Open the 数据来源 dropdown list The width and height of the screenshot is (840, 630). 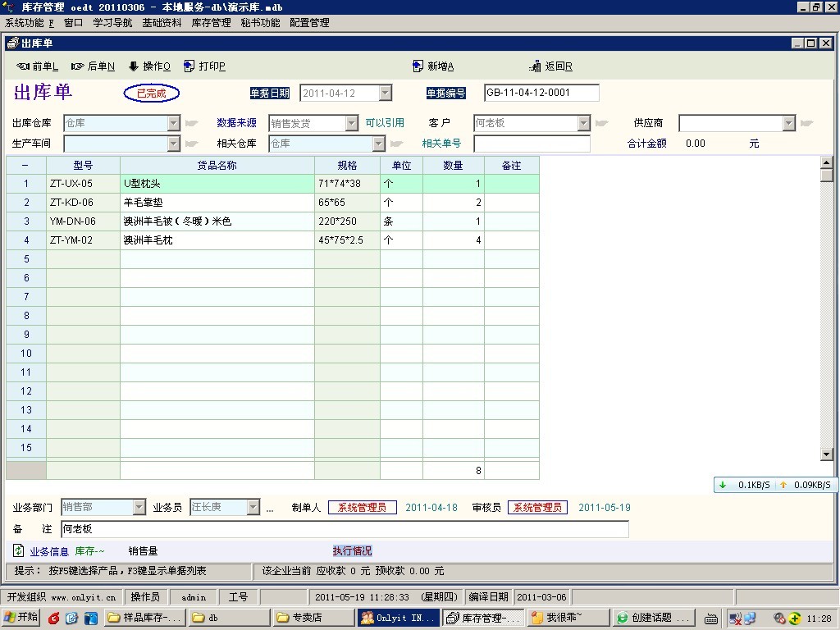pos(351,123)
